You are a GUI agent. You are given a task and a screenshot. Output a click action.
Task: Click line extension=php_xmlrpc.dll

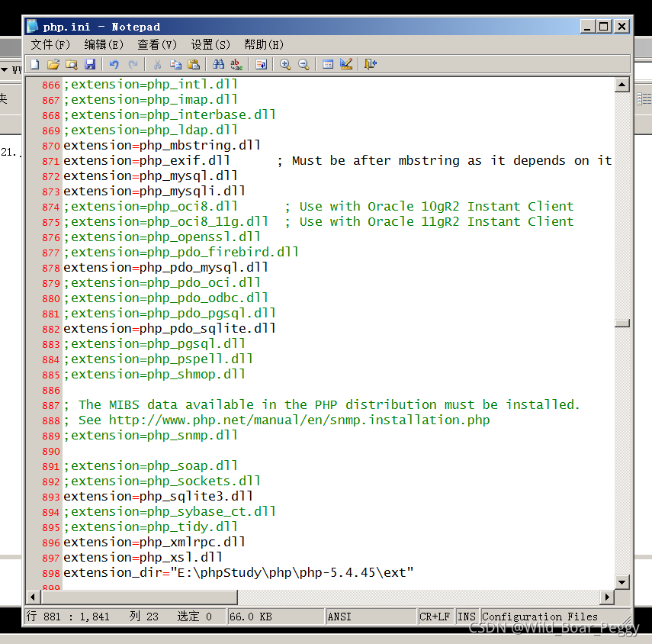154,543
